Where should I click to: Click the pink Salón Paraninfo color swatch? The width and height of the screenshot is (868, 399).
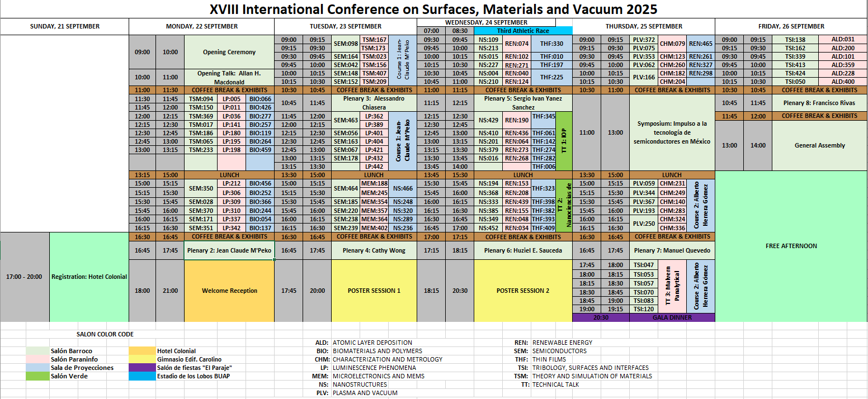[x=37, y=359]
